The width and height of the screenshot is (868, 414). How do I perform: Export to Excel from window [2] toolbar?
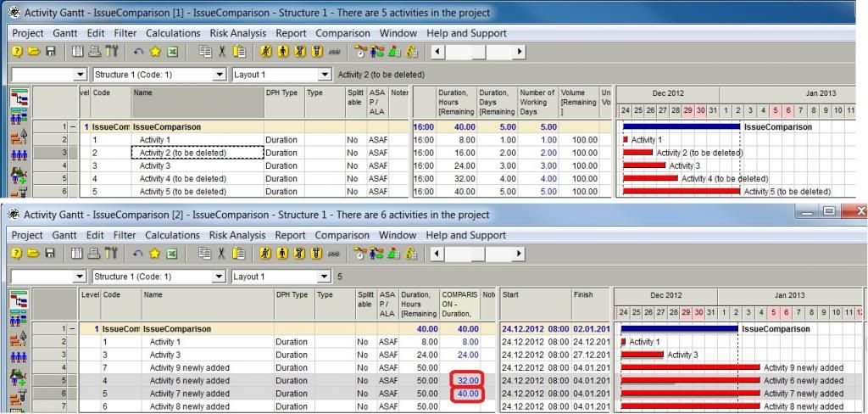coord(172,254)
